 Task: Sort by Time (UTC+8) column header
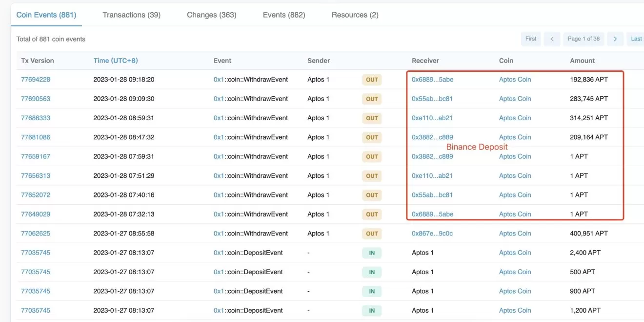click(116, 61)
